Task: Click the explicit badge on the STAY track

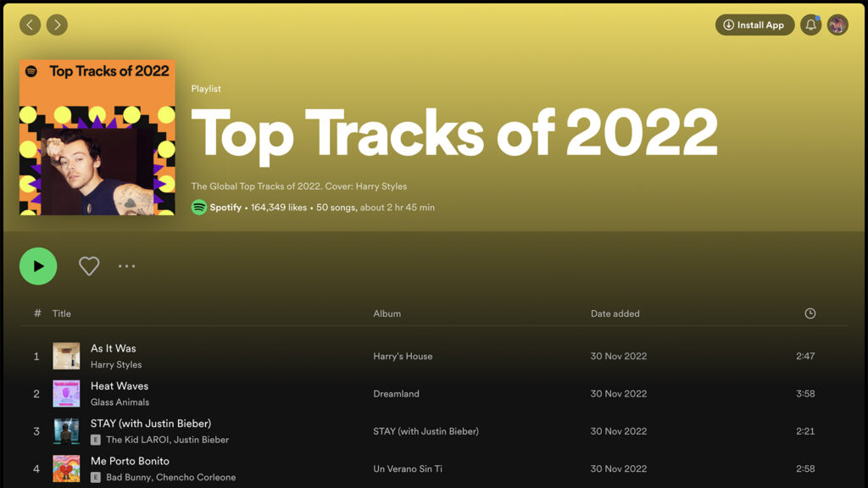Action: point(96,440)
